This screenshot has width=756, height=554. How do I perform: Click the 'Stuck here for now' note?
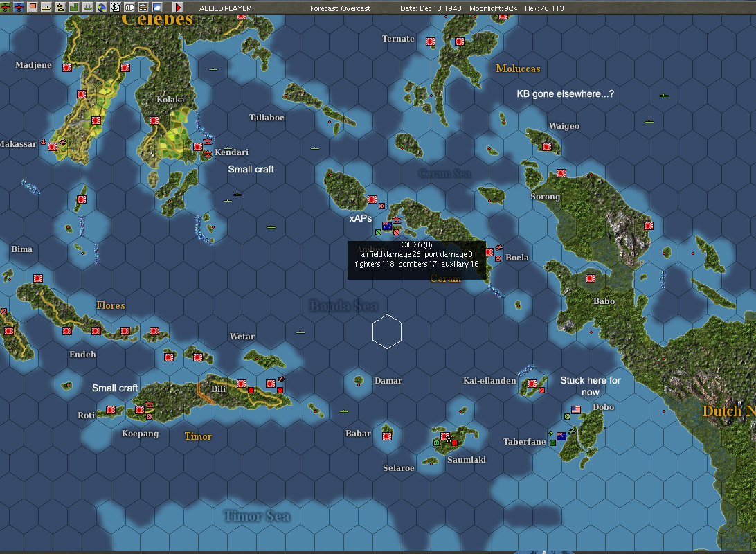pyautogui.click(x=590, y=386)
